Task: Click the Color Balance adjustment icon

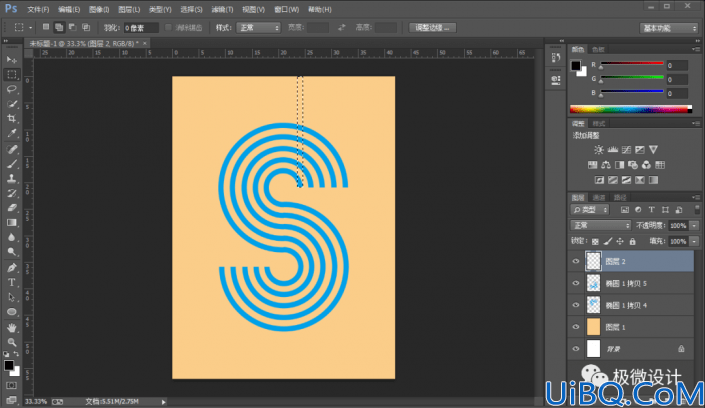Action: 606,165
